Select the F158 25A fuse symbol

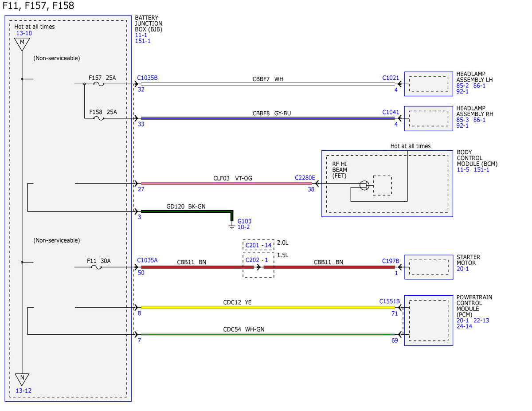tap(99, 118)
